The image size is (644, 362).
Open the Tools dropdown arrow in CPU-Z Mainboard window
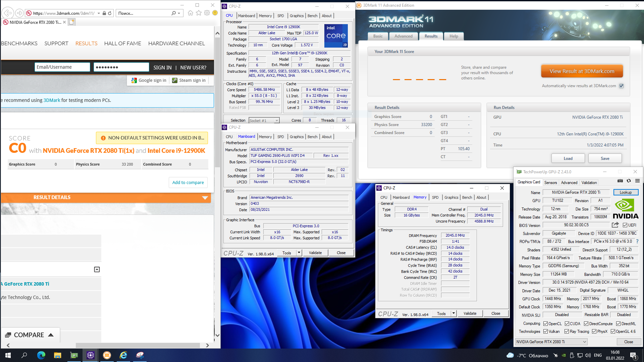pos(299,253)
